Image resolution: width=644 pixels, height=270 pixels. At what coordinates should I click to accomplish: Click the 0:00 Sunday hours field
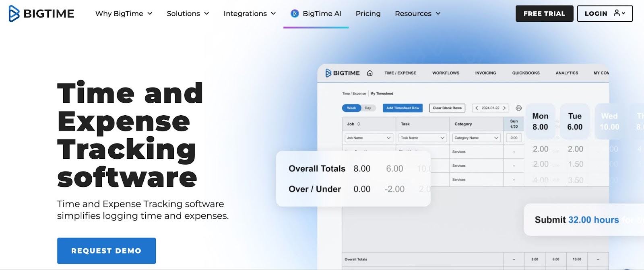pyautogui.click(x=514, y=138)
